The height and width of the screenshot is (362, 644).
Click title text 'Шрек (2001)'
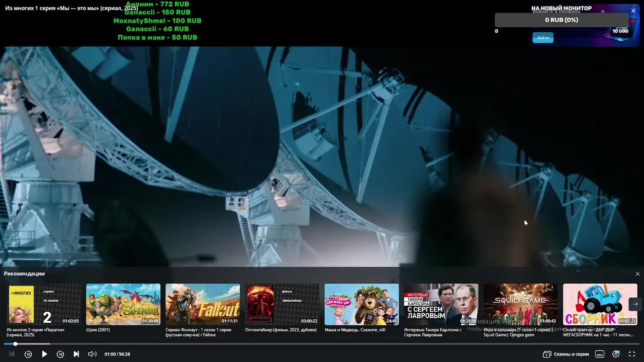coord(98,330)
